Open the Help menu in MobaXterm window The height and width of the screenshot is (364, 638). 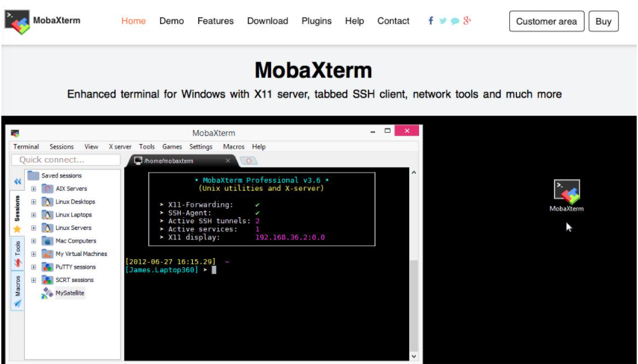pos(259,147)
